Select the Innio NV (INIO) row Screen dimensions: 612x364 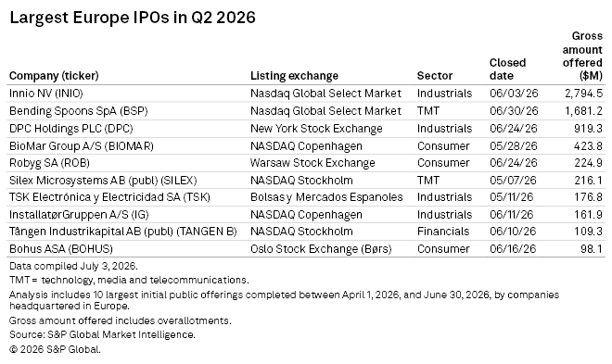306,94
